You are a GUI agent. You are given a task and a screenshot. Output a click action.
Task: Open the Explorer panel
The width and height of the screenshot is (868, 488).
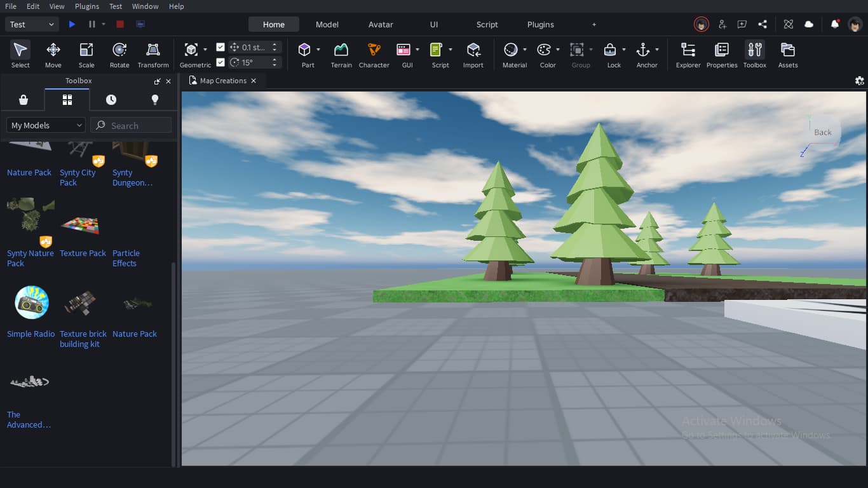[688, 55]
